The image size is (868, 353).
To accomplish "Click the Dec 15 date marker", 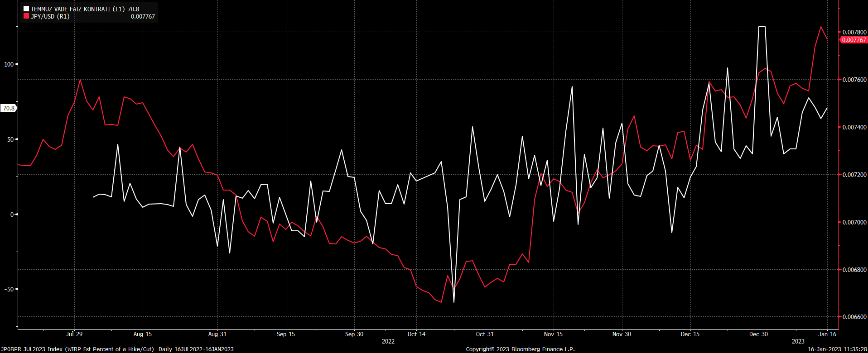I will (690, 334).
